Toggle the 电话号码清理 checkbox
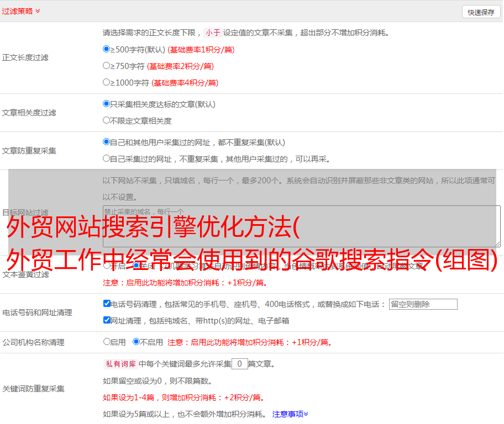 (107, 304)
